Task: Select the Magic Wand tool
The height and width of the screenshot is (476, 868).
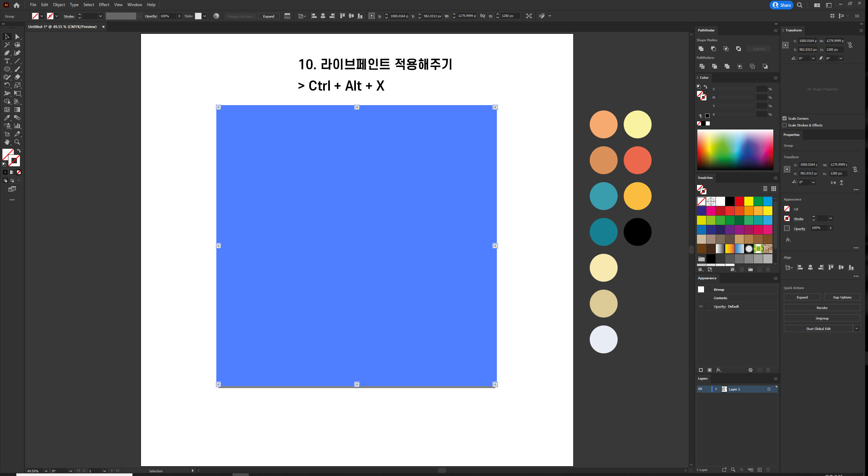Action: pyautogui.click(x=7, y=45)
